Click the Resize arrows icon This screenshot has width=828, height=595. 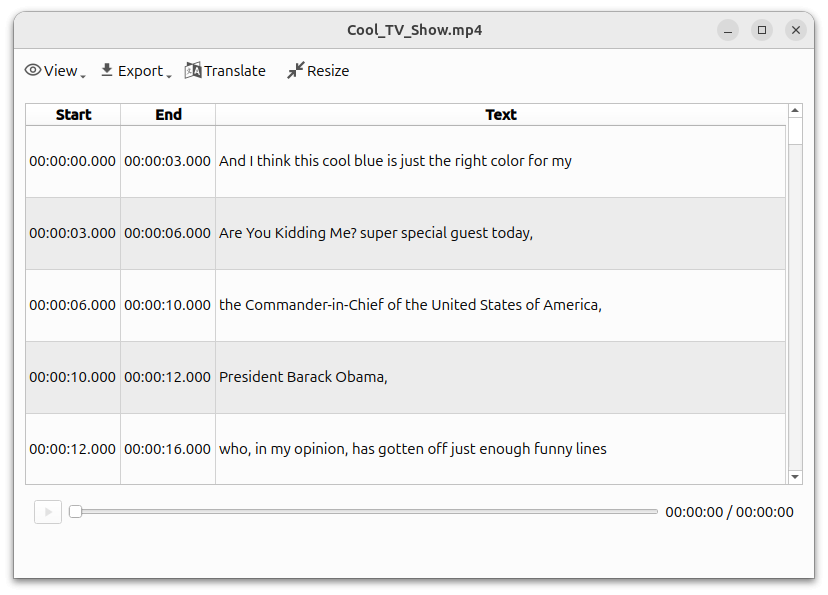pos(295,70)
